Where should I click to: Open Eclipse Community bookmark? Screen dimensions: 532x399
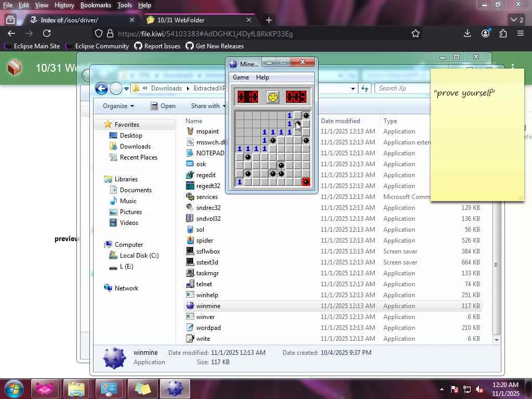(97, 46)
